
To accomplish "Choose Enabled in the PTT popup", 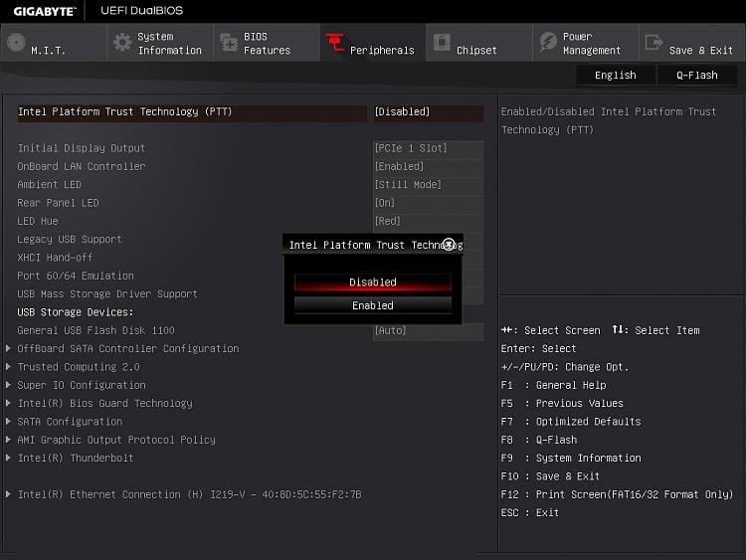I will point(373,305).
